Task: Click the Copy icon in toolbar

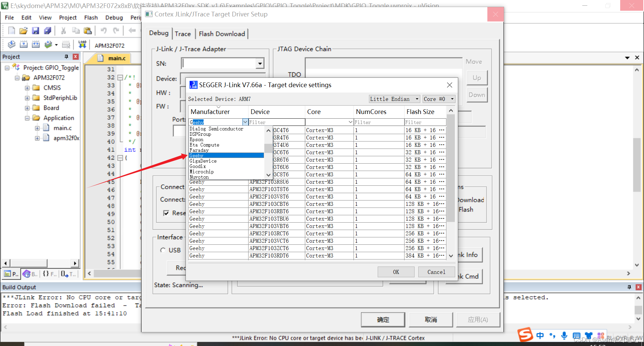Action: [x=76, y=31]
